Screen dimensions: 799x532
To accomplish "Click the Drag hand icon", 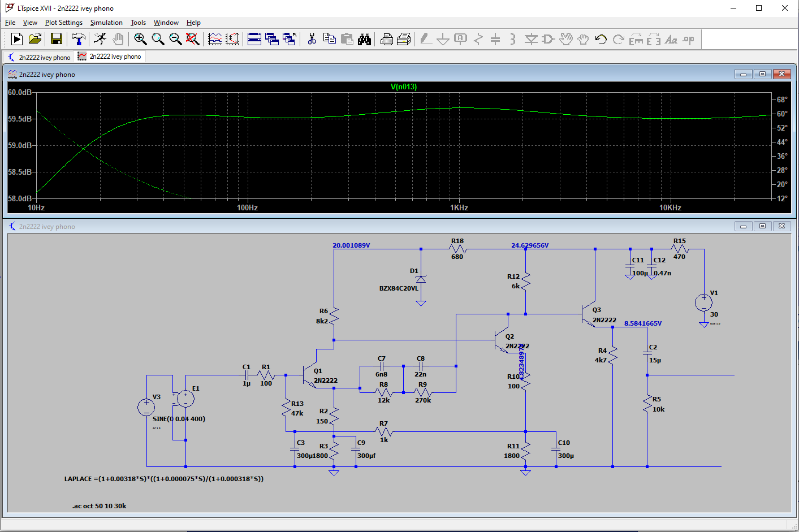I will [x=583, y=39].
